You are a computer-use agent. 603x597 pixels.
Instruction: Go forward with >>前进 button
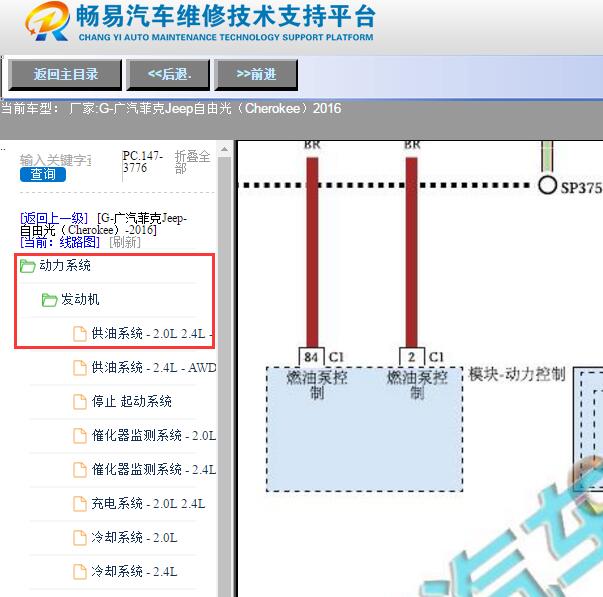pos(256,74)
